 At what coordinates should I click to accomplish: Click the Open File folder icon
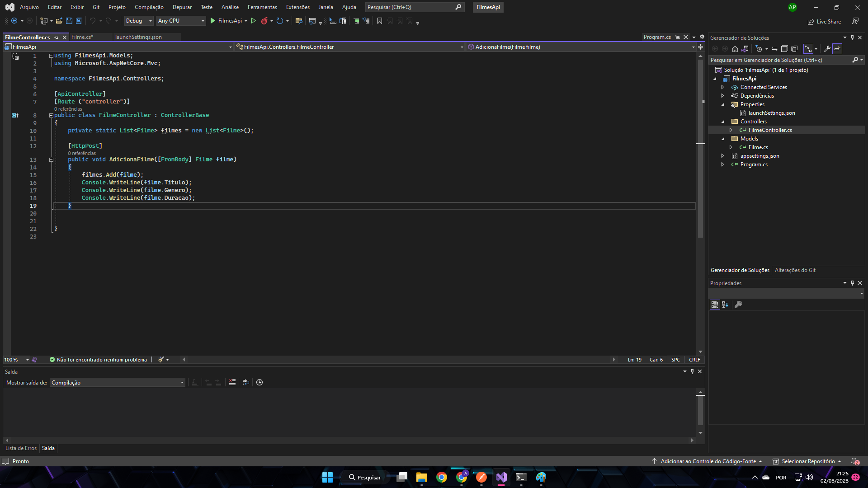pos(59,21)
